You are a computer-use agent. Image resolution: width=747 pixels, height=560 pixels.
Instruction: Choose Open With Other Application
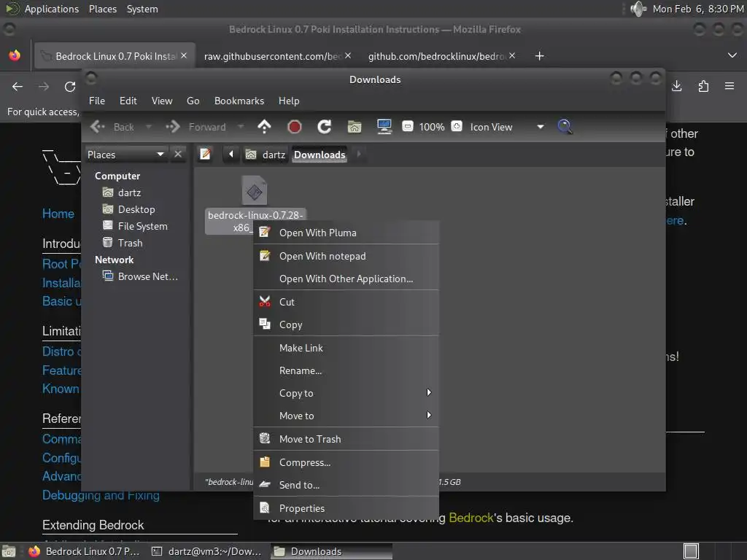coord(346,279)
